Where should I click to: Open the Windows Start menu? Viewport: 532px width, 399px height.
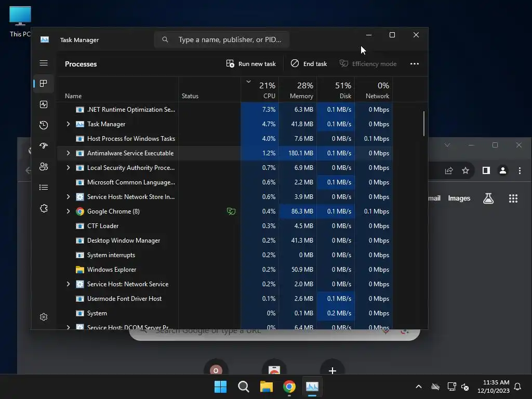click(220, 387)
